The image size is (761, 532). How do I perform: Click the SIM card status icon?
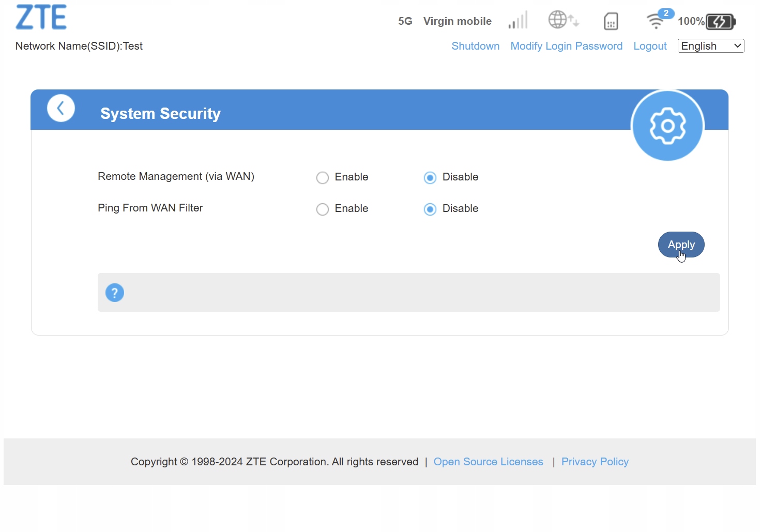pyautogui.click(x=611, y=21)
